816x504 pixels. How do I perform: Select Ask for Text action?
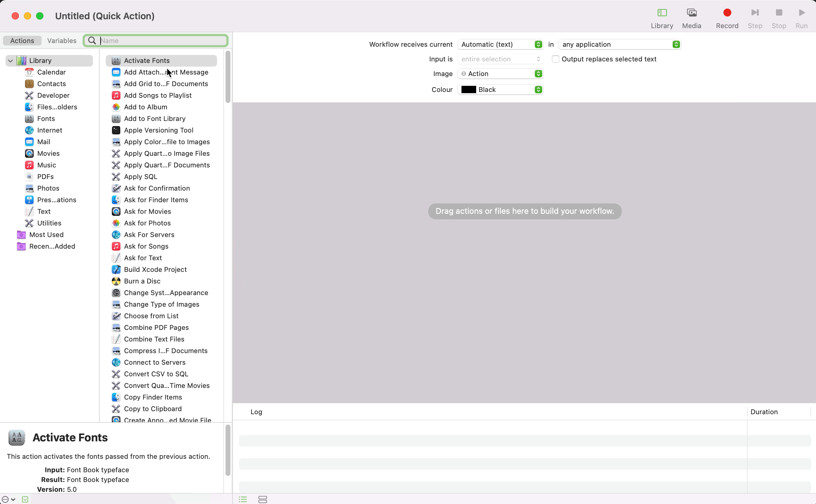(x=143, y=257)
